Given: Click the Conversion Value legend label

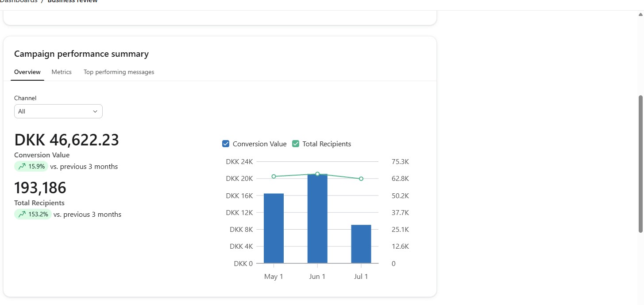Looking at the screenshot, I should 259,144.
